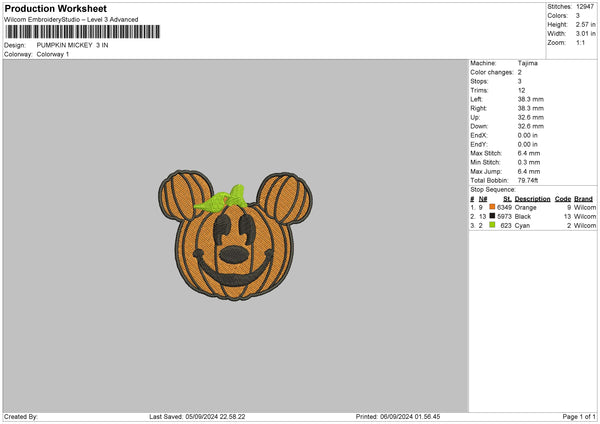600x424 pixels.
Task: Click the 'Min Stitch:' value '0.3 mm'
Action: pos(529,163)
